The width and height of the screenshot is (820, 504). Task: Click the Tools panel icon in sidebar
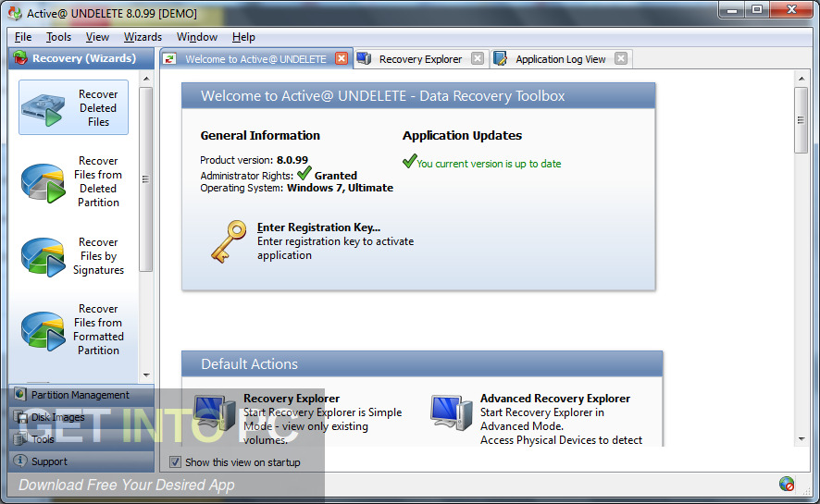click(20, 439)
